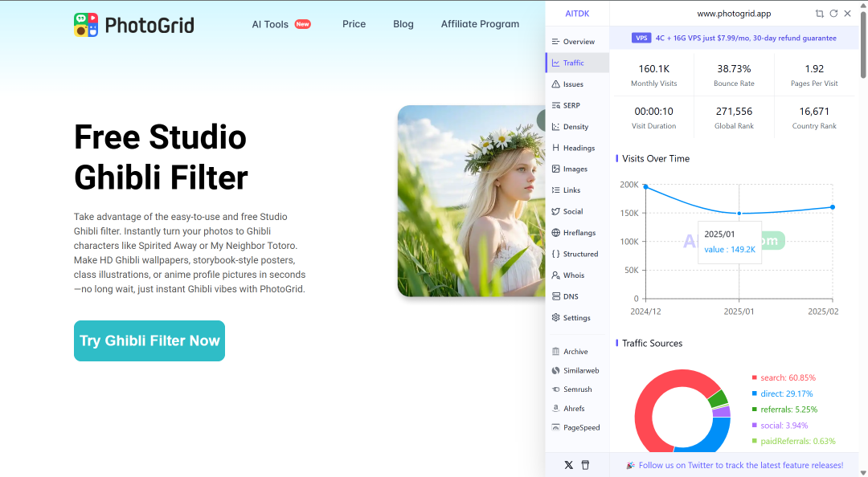Click Try Ghibli Filter Now button
The image size is (868, 477).
pyautogui.click(x=149, y=340)
